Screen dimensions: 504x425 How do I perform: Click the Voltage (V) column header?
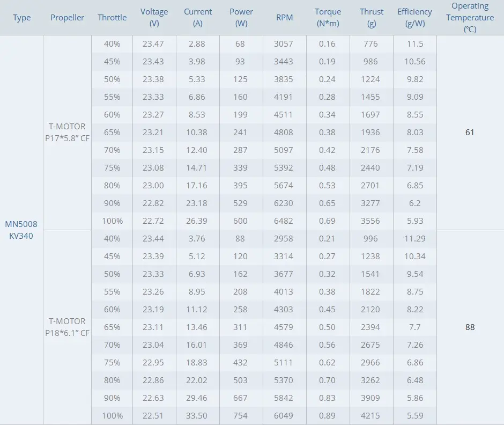click(154, 18)
